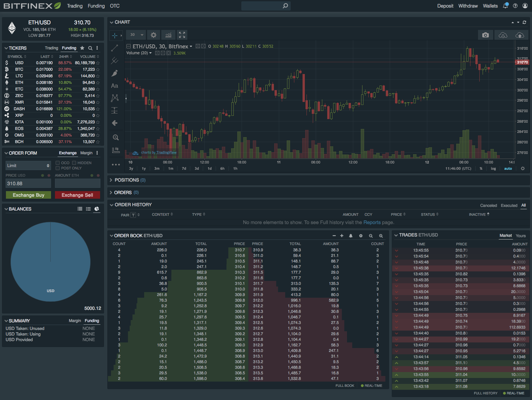Switch balances to pie chart view
Screen dimensions: 532x400
pos(97,209)
